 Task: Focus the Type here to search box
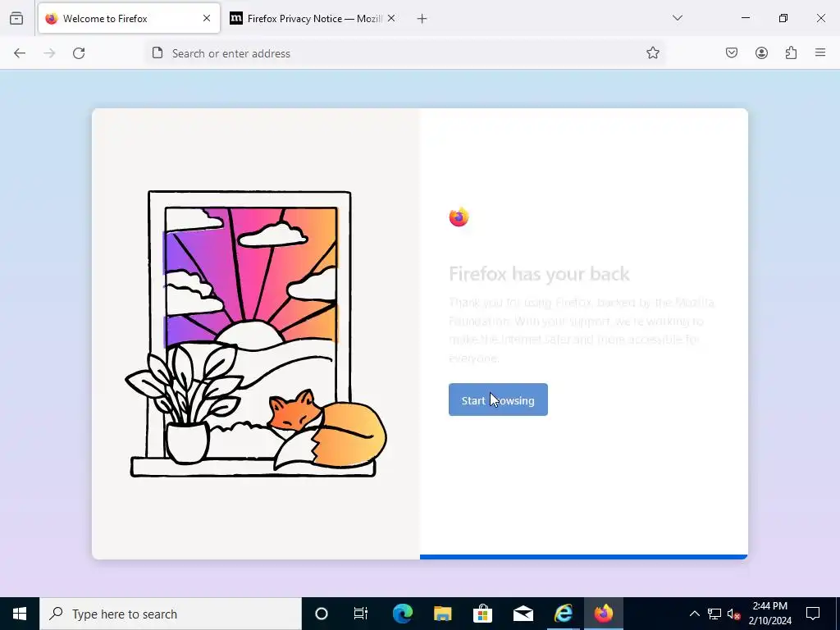tap(171, 614)
